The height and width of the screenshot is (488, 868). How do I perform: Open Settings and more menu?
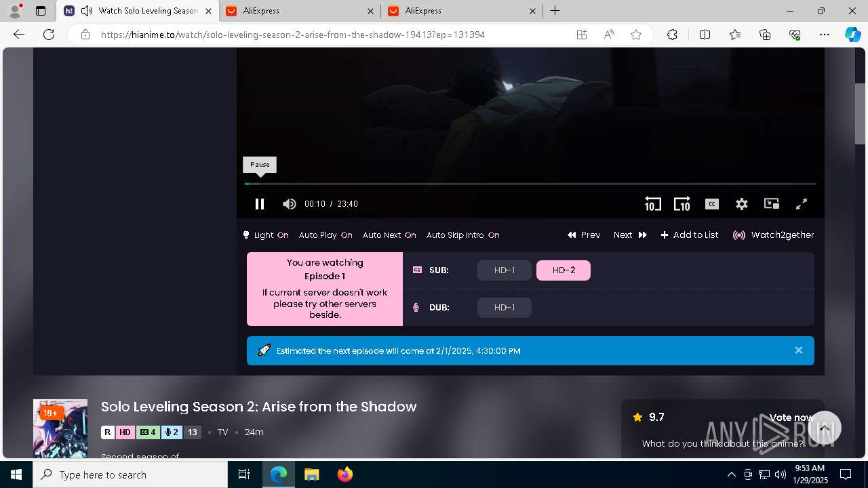tap(825, 35)
